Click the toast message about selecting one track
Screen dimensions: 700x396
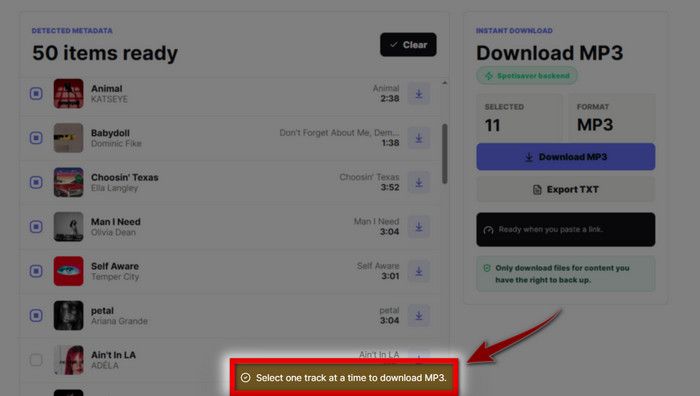(344, 378)
